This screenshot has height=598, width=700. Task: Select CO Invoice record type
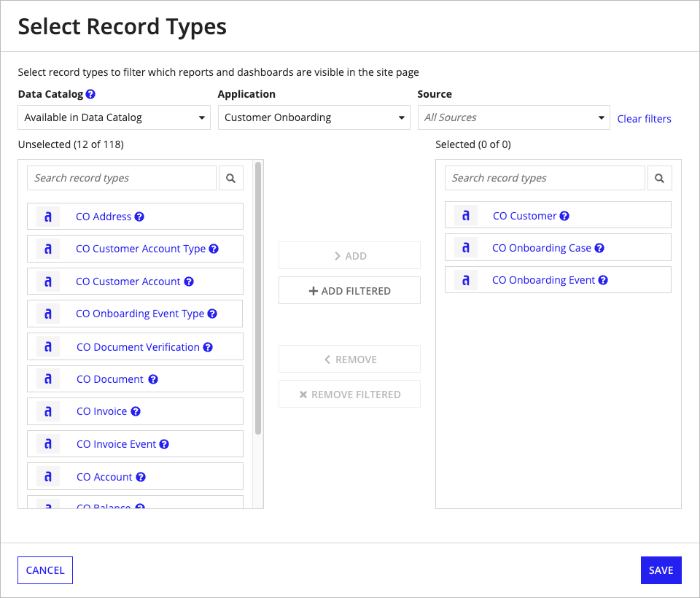click(x=136, y=411)
